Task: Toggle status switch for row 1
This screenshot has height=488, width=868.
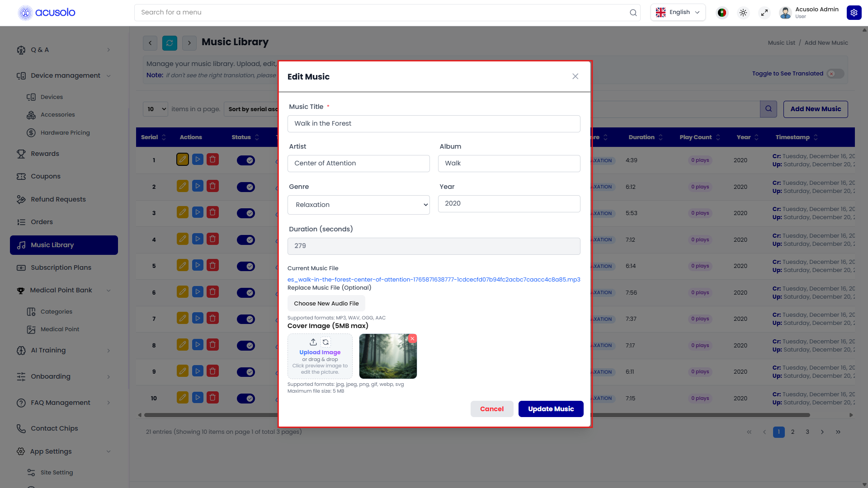Action: [246, 160]
